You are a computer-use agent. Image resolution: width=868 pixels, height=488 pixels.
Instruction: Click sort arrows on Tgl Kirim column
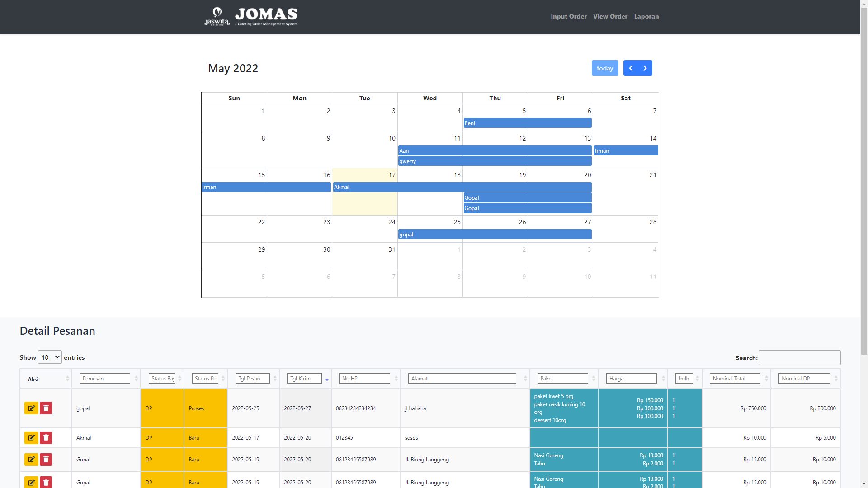click(x=327, y=379)
